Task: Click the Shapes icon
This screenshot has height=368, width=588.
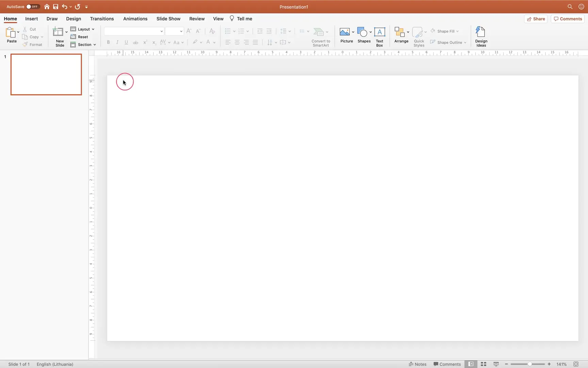Action: pos(362,32)
